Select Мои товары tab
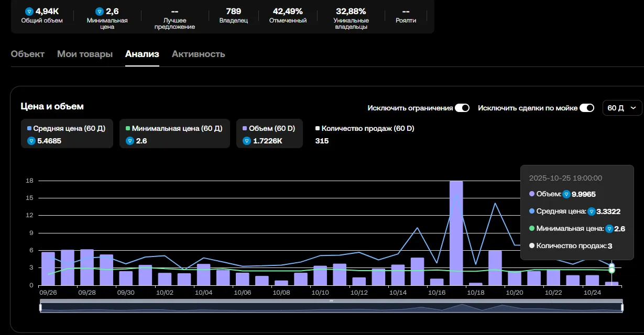Image resolution: width=644 pixels, height=335 pixels. point(85,54)
